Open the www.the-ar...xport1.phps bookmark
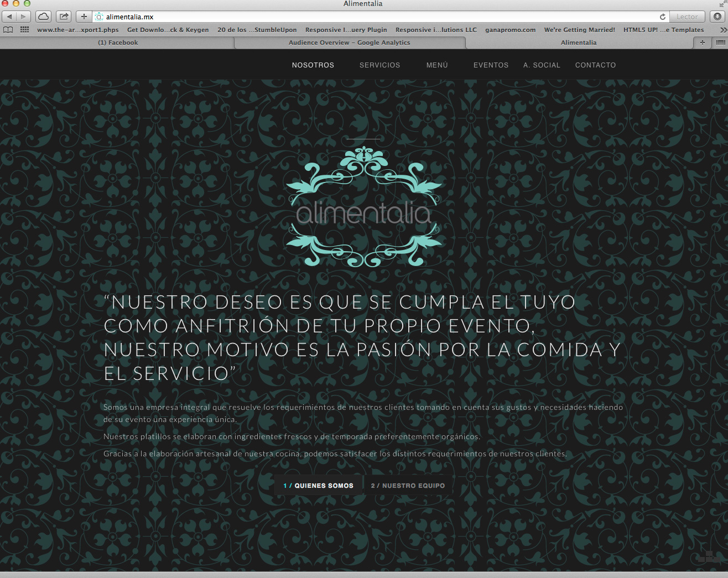This screenshot has width=728, height=578. coord(78,30)
